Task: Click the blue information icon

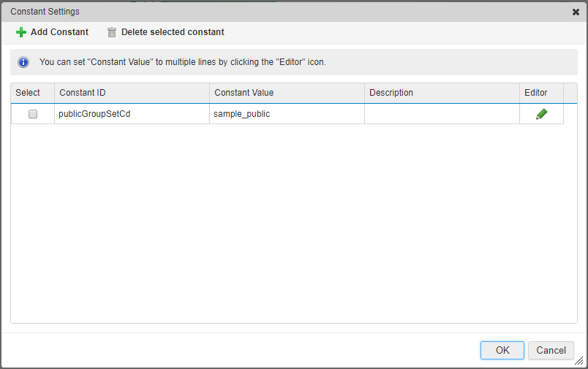Action: coord(23,63)
